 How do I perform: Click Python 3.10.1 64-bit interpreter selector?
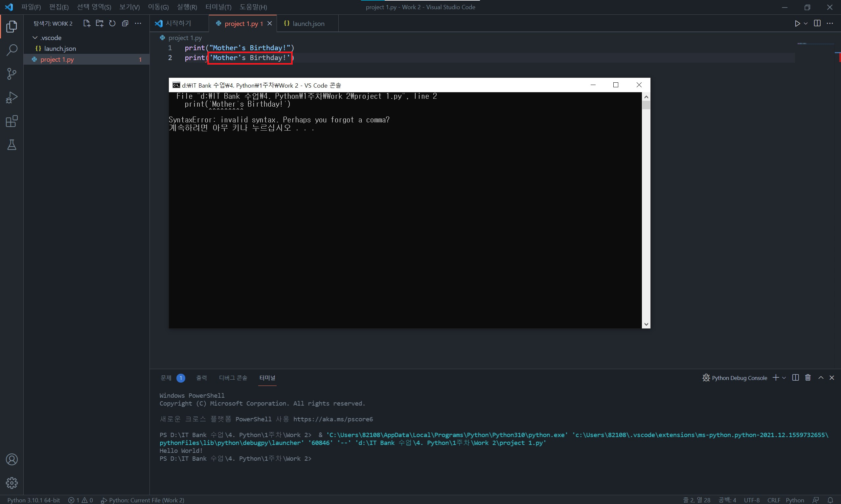click(34, 500)
